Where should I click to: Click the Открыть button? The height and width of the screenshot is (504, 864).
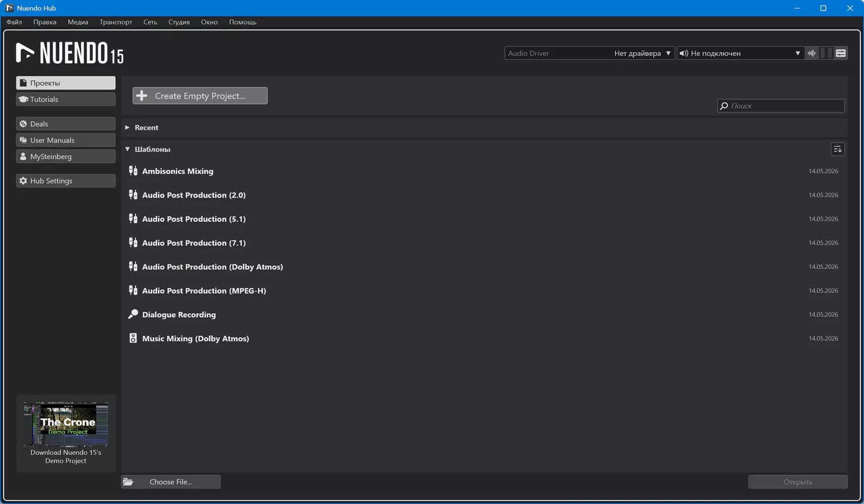pyautogui.click(x=798, y=482)
